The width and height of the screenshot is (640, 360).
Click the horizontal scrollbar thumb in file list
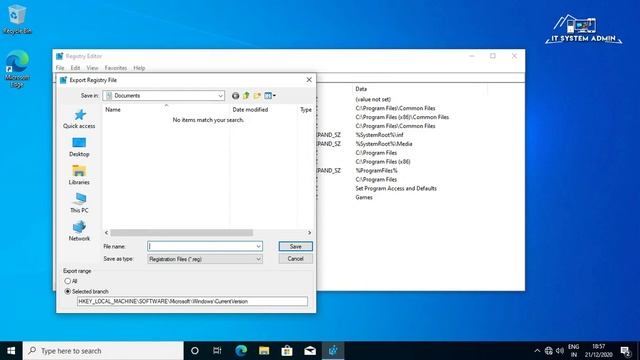(x=182, y=233)
